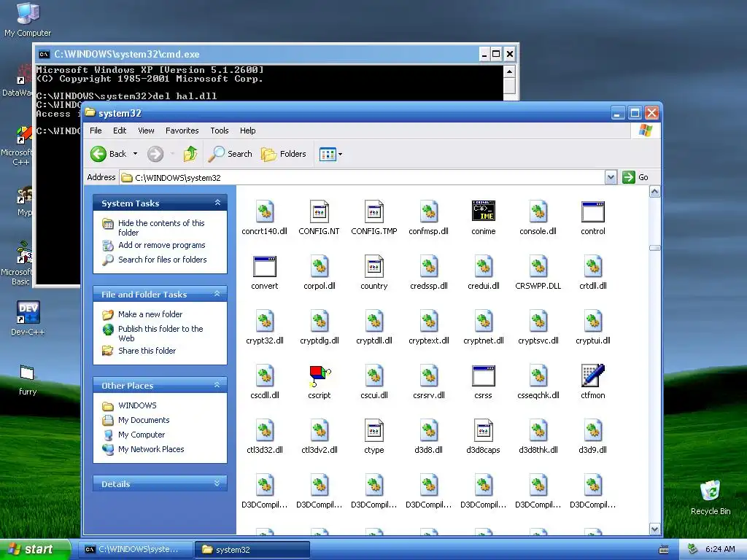Select the CONFIG.TMP file icon
The width and height of the screenshot is (747, 560).
(374, 212)
